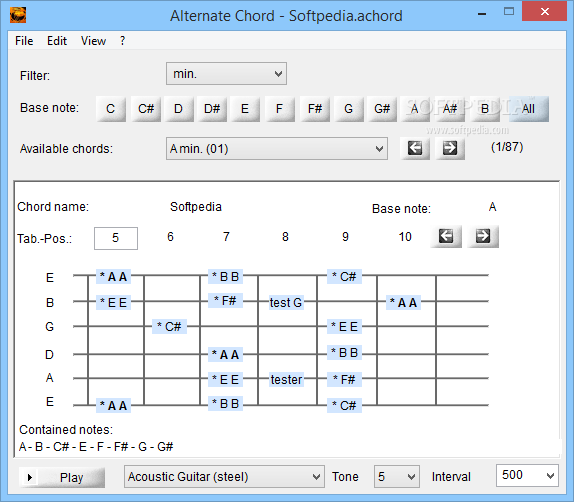574x502 pixels.
Task: Select base note C
Action: point(111,109)
